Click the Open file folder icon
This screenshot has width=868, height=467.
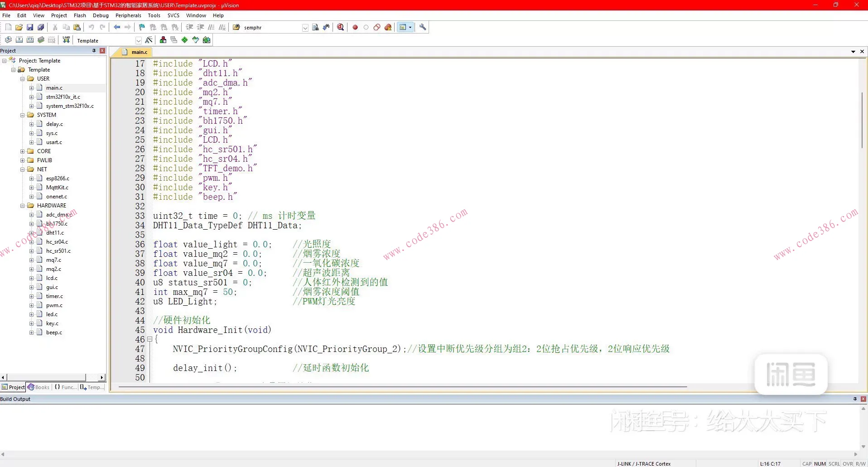point(19,27)
